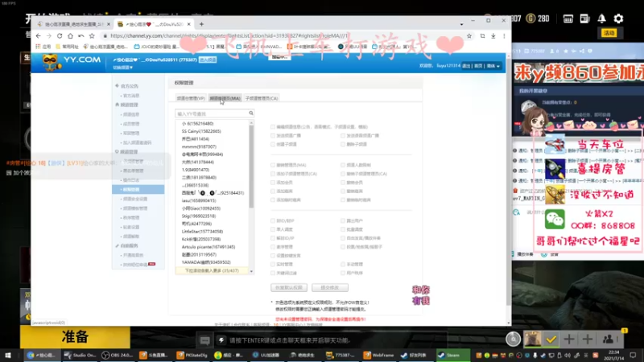644x362 pixels.
Task: Close the first browser tab
Action: click(x=109, y=24)
